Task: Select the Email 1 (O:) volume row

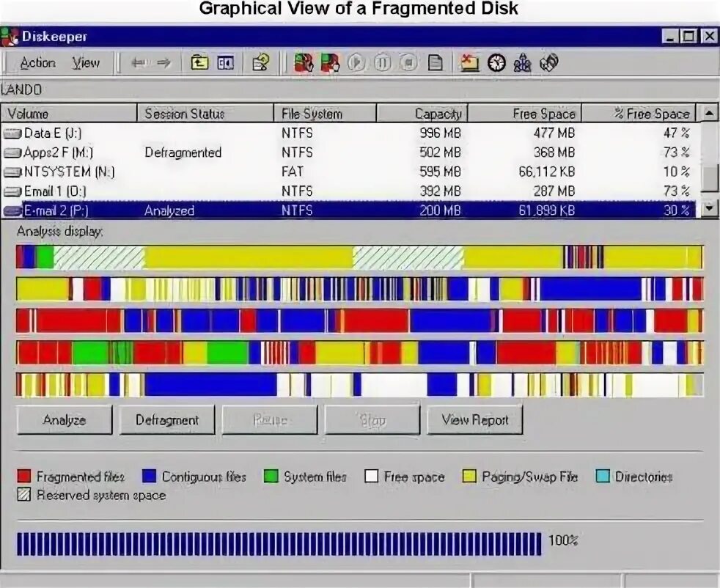Action: [x=348, y=191]
